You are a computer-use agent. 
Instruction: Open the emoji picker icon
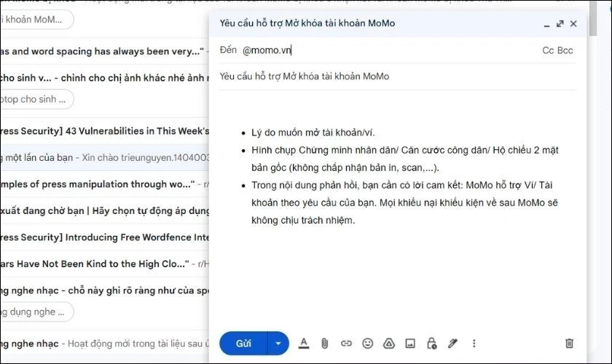(368, 344)
